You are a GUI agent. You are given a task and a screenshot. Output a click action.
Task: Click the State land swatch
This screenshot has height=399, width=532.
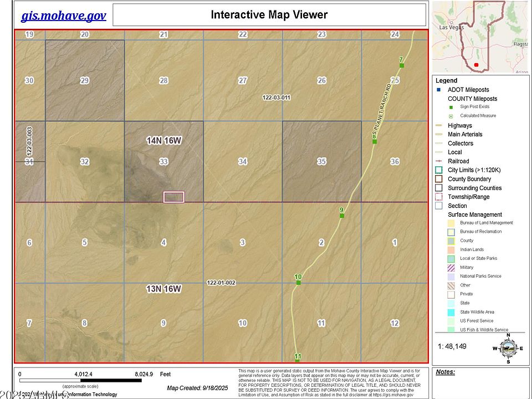pos(451,303)
